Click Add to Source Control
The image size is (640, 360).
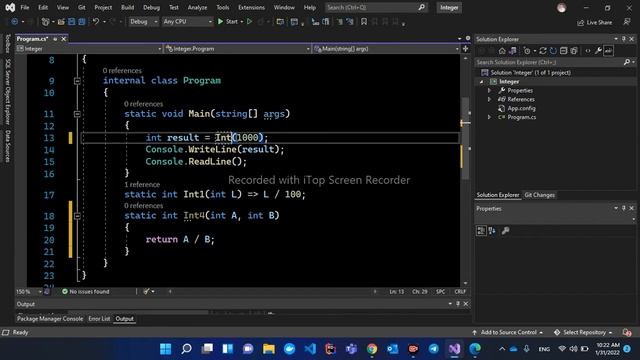click(x=508, y=333)
